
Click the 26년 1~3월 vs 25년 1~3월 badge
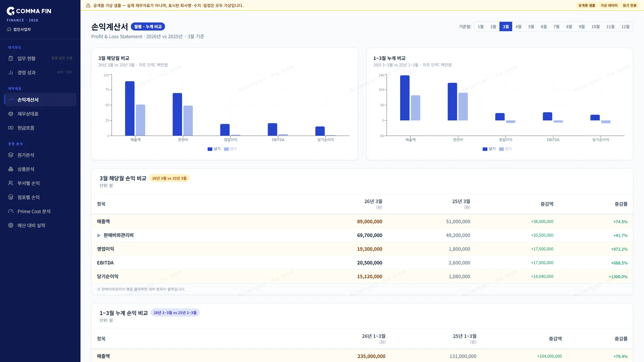[175, 313]
